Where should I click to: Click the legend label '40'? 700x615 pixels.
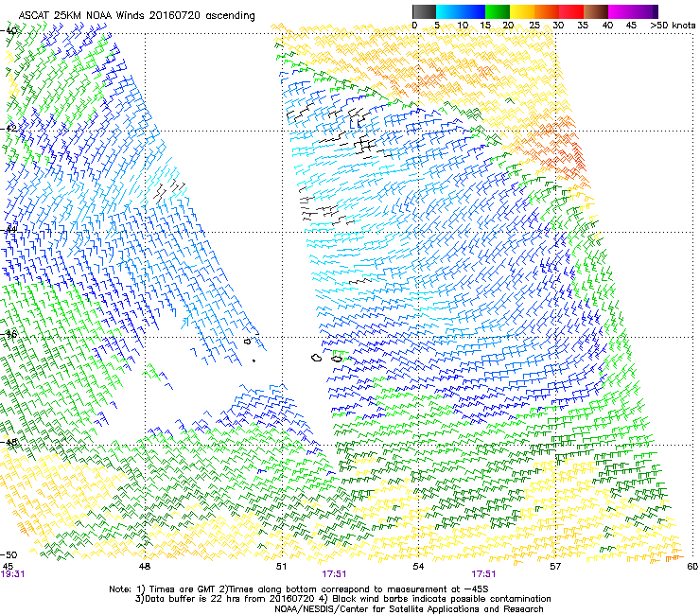coord(607,26)
